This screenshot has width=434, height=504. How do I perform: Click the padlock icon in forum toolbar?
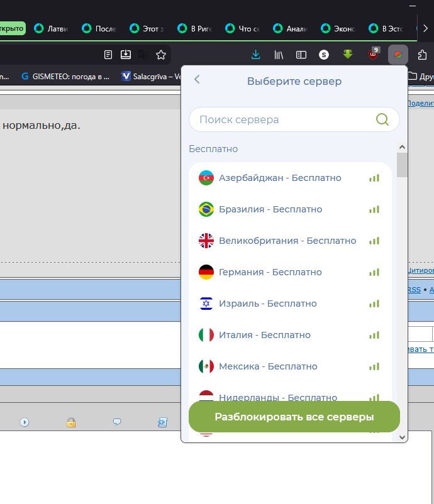[x=71, y=422]
